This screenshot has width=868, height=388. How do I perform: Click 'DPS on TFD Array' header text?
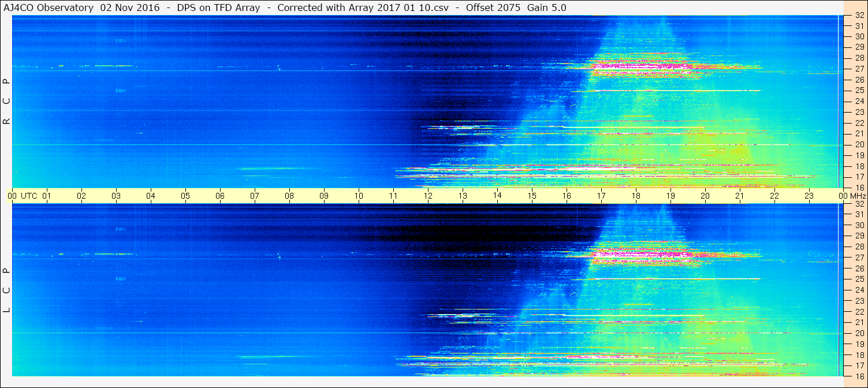pos(219,8)
